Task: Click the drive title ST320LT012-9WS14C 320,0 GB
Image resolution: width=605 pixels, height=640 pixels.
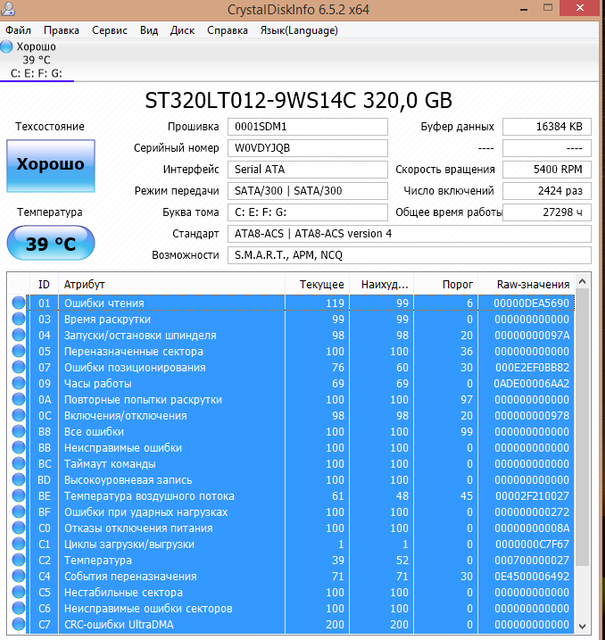Action: (298, 100)
